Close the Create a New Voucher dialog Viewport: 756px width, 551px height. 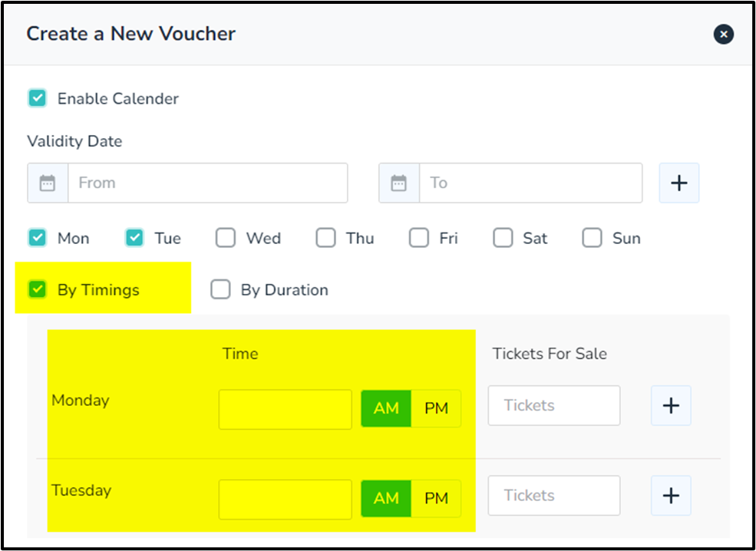(723, 34)
